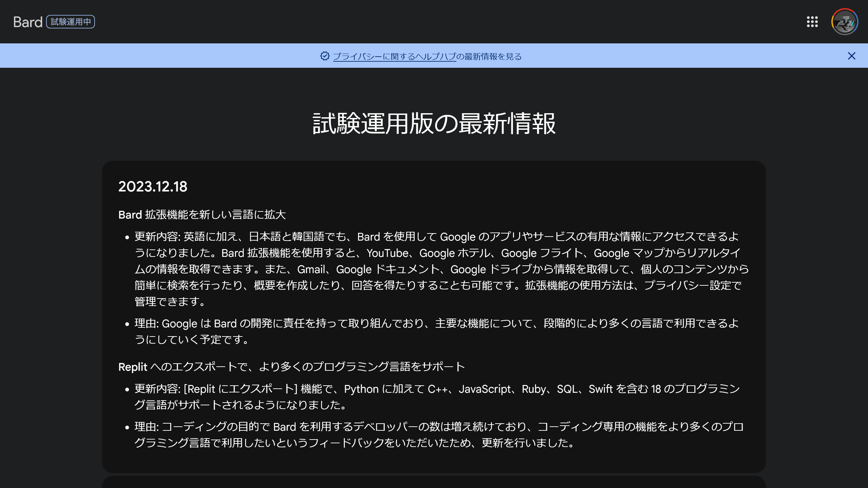
Task: Click the 試験運用版の最新情報 heading
Action: pos(434,123)
